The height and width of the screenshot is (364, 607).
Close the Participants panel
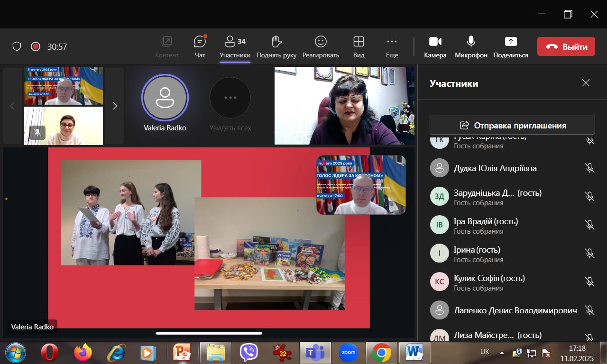click(x=586, y=83)
